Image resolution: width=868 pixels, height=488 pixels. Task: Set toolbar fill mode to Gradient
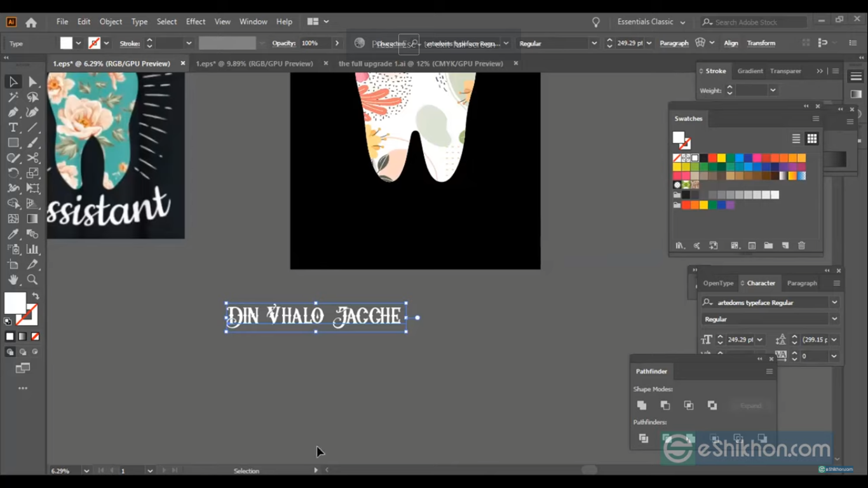(22, 336)
